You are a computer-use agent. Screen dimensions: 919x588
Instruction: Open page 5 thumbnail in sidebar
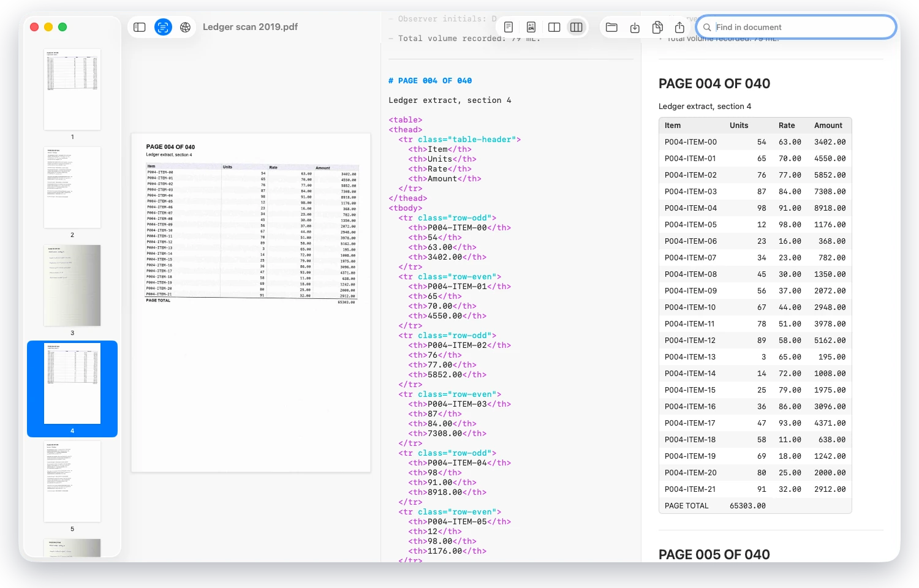coord(72,481)
